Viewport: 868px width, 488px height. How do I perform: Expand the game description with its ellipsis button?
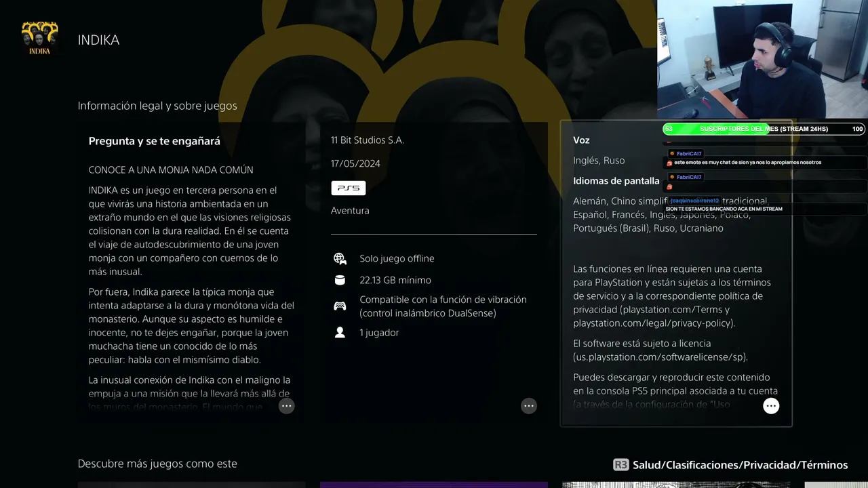287,406
